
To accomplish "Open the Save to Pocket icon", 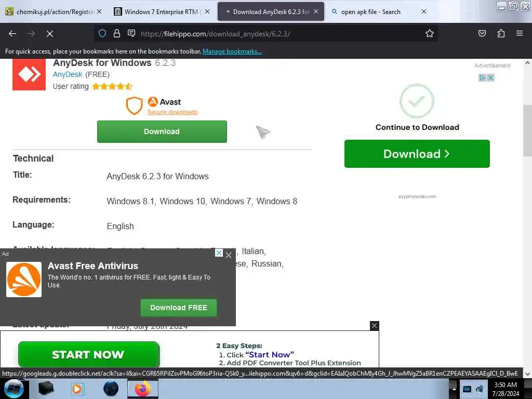I will click(482, 33).
